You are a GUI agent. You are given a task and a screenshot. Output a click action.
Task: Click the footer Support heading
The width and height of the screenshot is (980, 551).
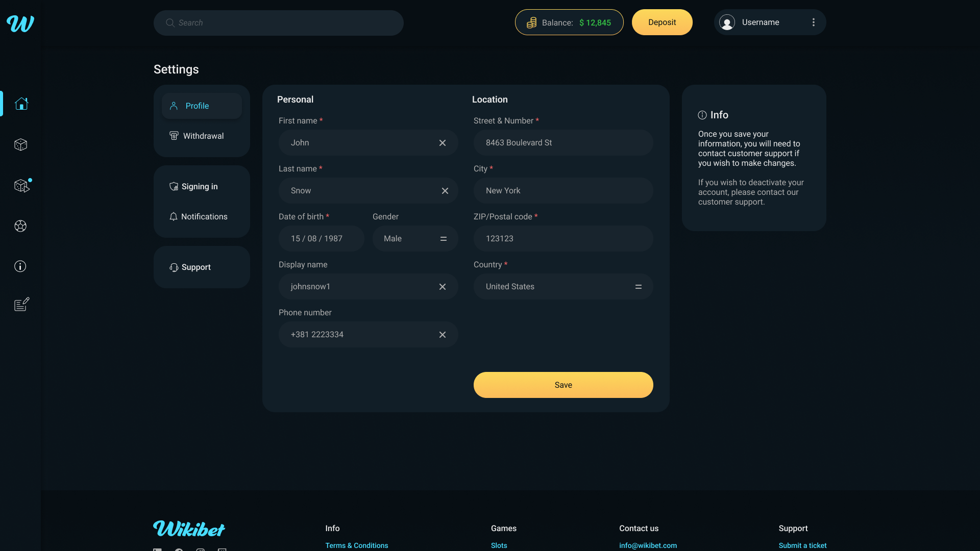[793, 529]
